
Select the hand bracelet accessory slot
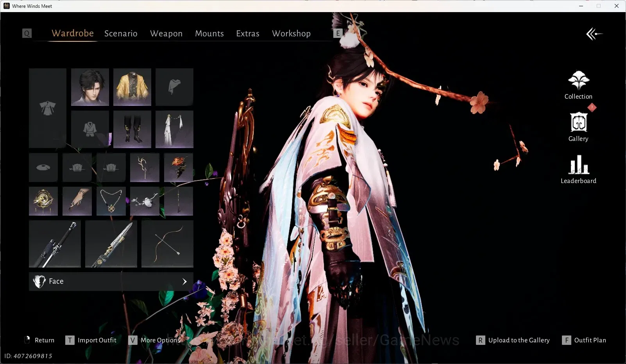click(77, 201)
